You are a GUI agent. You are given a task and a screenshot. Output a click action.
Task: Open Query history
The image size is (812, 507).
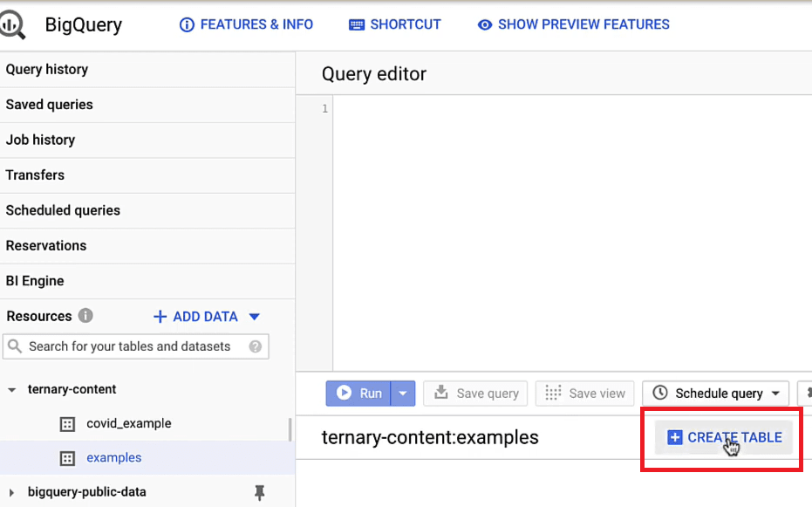point(147,70)
